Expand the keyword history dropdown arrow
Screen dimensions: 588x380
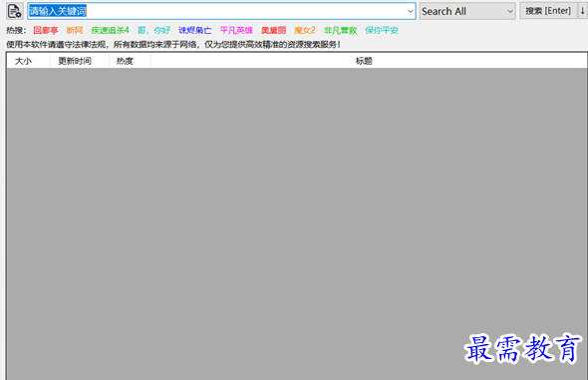point(411,11)
